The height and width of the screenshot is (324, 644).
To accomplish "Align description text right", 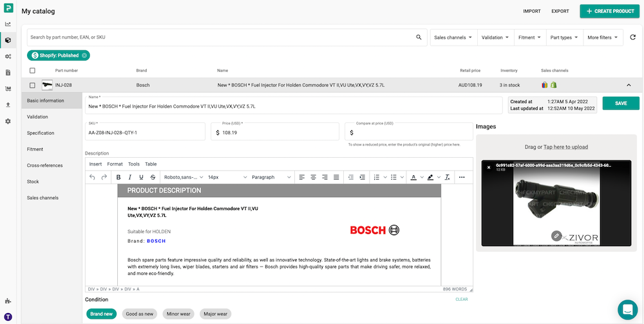I will (x=325, y=177).
